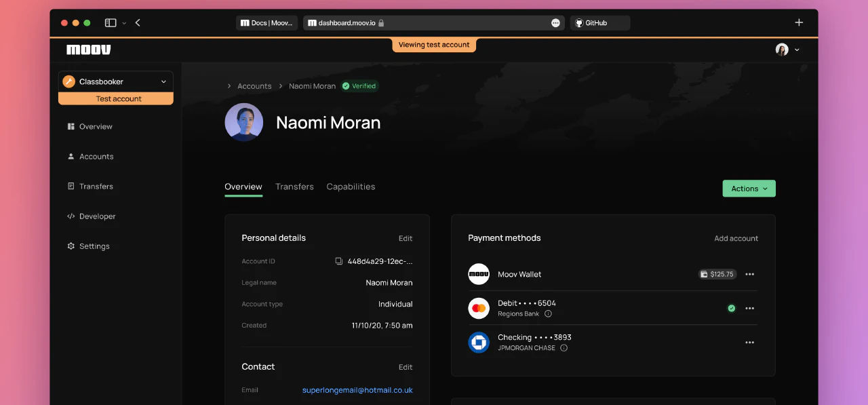The image size is (868, 405).
Task: Click the Test account label
Action: point(116,99)
